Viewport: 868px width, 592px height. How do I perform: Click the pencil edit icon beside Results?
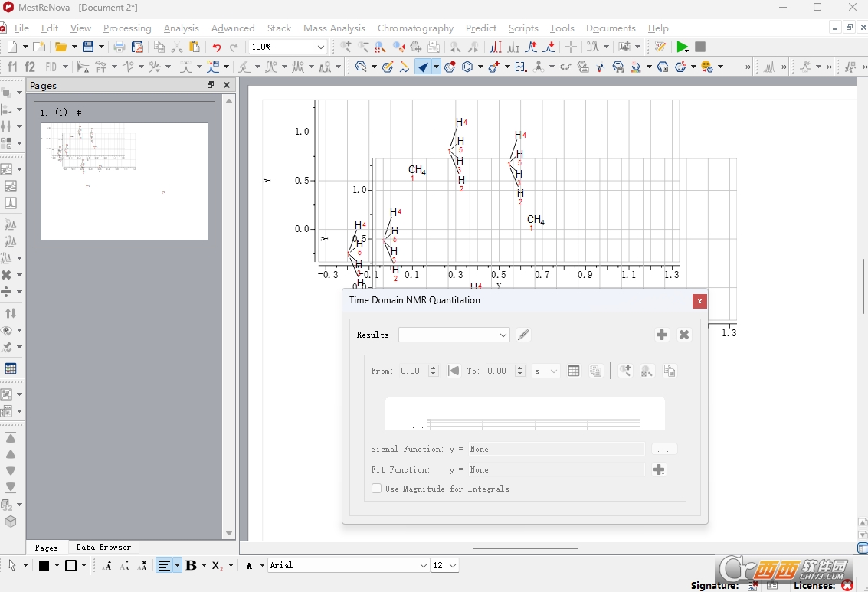click(523, 335)
